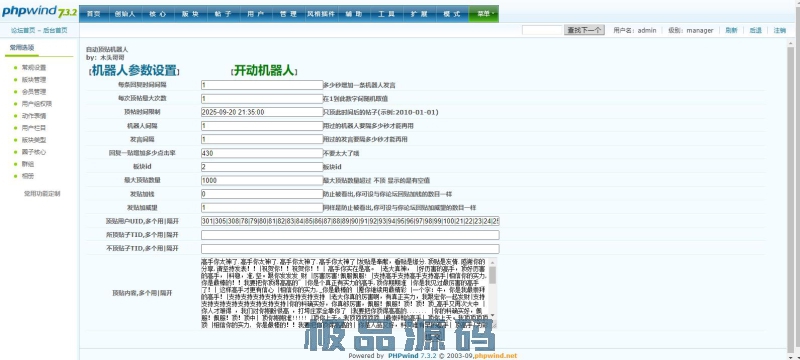Open the 用户 top menu item
The image size is (800, 360).
[x=255, y=14]
